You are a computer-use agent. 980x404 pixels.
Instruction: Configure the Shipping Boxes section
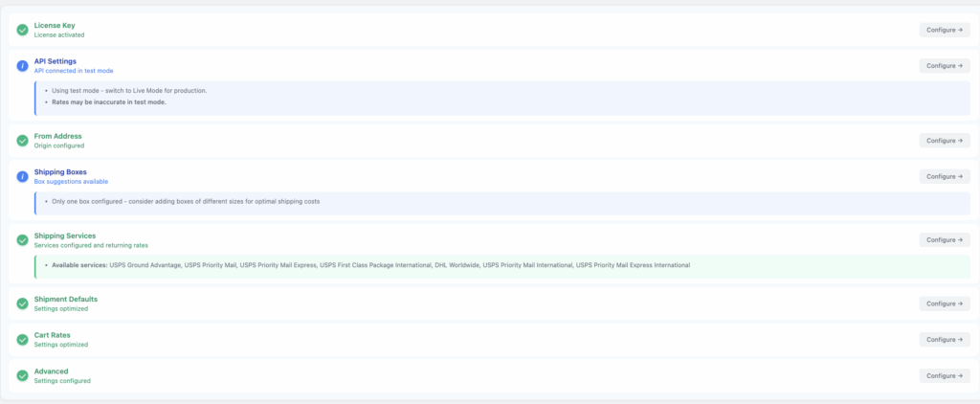(x=944, y=176)
